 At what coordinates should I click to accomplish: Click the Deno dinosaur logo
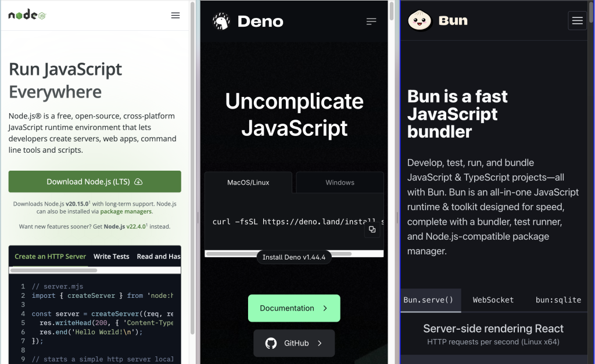(221, 21)
